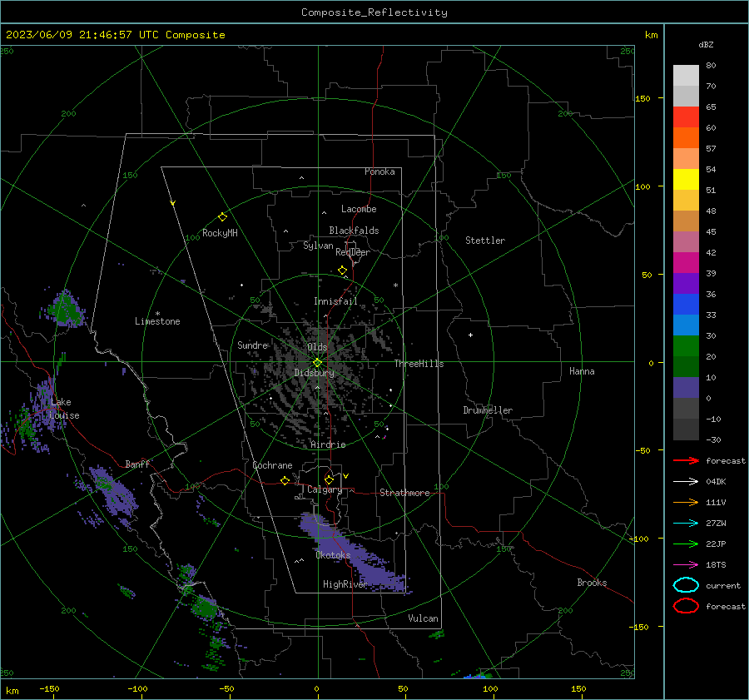Image resolution: width=749 pixels, height=700 pixels.
Task: Click the green 22JP arrow legend icon
Action: pos(686,544)
